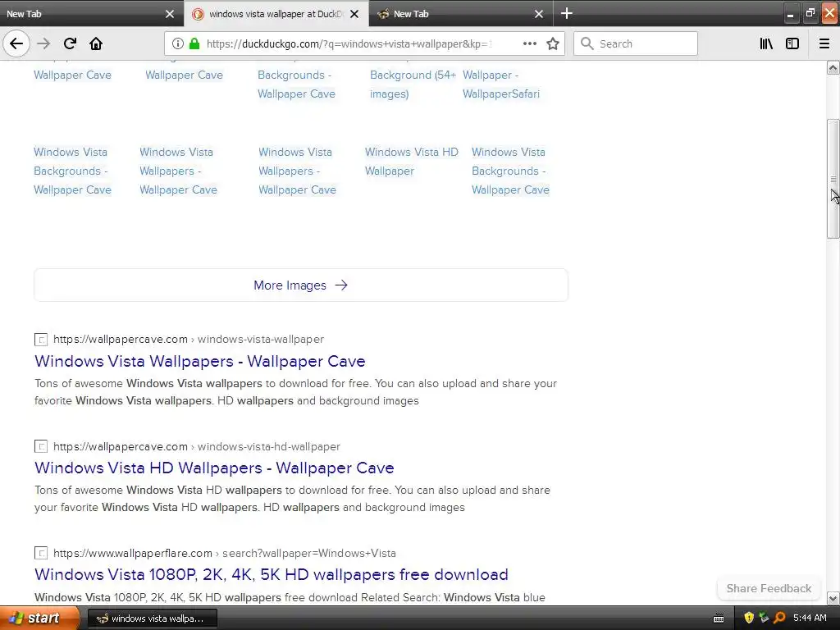Open the Windows Vista HD Wallpaper image link
The height and width of the screenshot is (630, 840).
(x=412, y=162)
